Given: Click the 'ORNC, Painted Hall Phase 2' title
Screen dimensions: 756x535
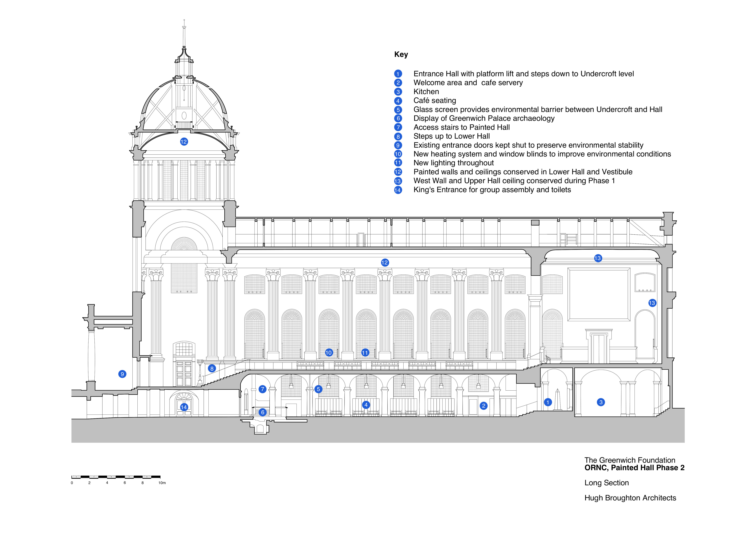Looking at the screenshot, I should tap(634, 468).
